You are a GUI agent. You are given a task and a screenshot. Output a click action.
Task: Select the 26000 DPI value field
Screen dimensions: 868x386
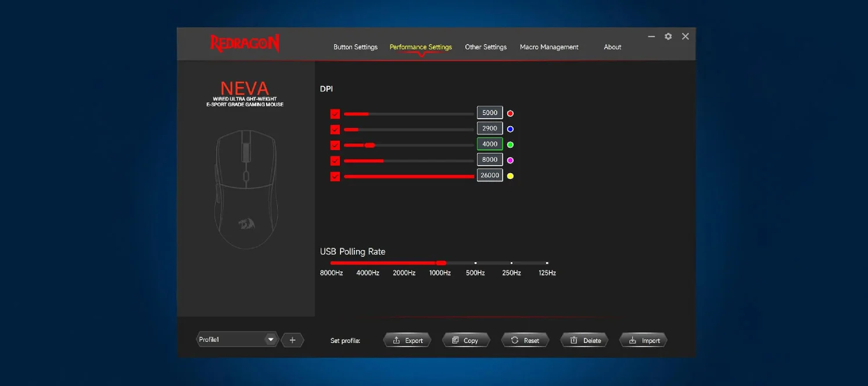pos(490,175)
